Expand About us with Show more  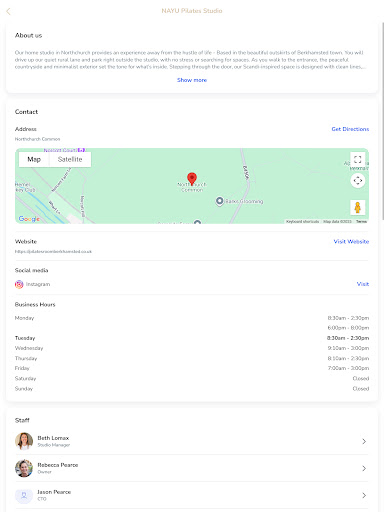(x=192, y=80)
